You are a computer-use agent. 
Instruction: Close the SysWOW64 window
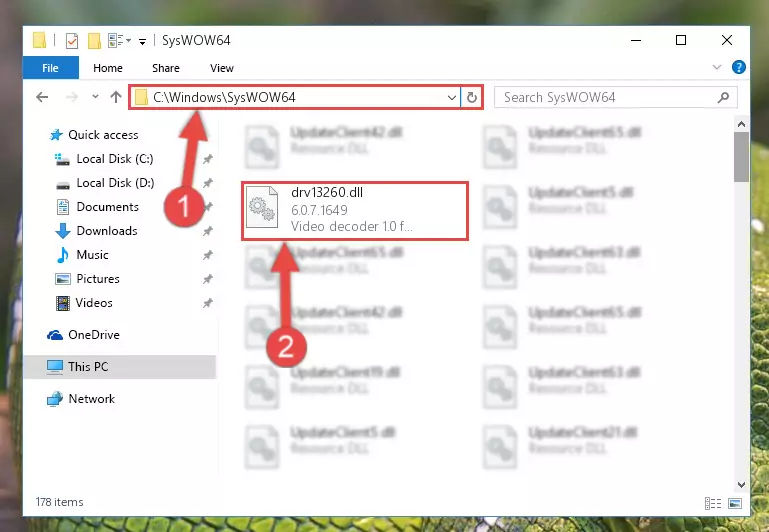pyautogui.click(x=727, y=40)
